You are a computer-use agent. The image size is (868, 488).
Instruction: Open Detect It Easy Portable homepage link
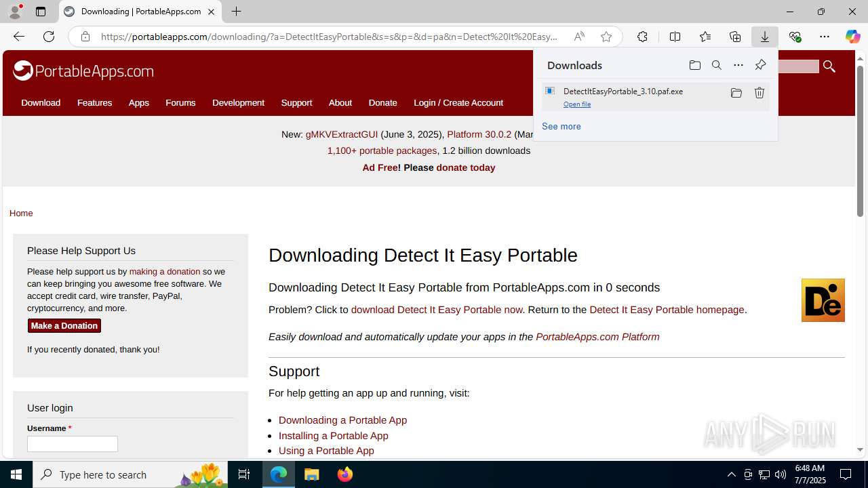667,310
